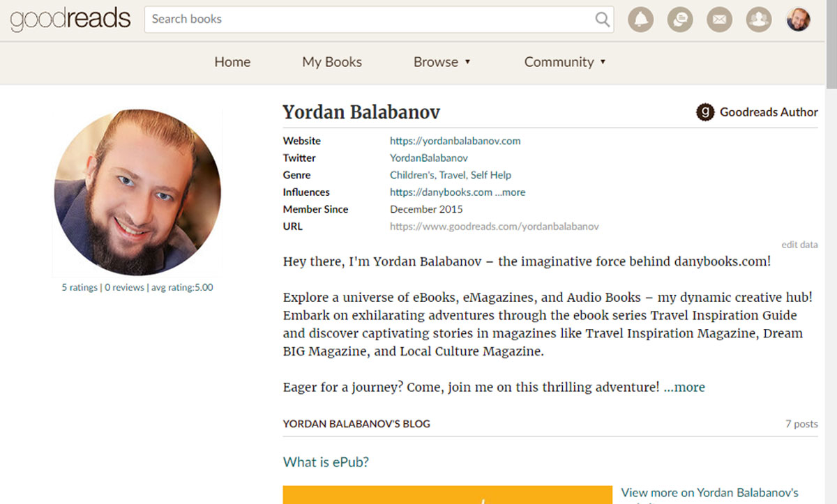Go to the Home menu item
The image size is (837, 504).
[232, 62]
